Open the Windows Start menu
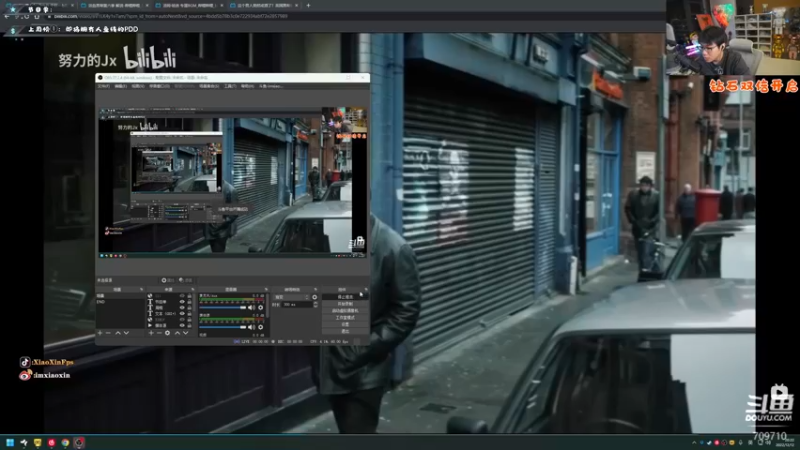The width and height of the screenshot is (800, 450). (10, 442)
